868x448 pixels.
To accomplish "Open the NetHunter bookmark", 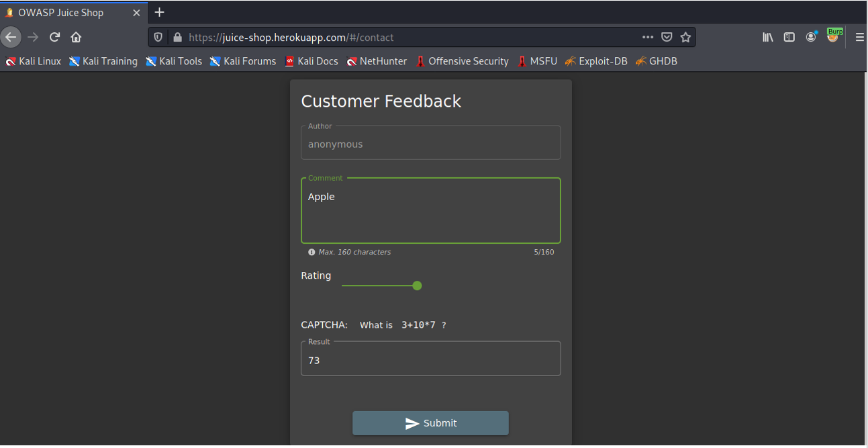I will pos(377,61).
